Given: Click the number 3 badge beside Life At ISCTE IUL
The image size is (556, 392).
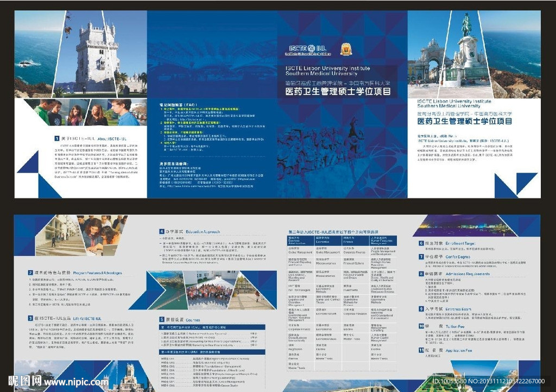Looking at the screenshot, I should point(30,318).
